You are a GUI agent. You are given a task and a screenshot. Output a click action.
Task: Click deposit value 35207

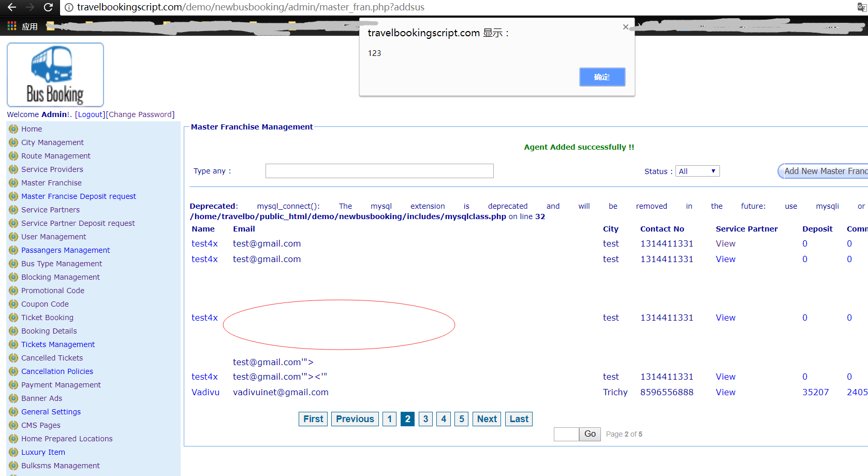click(816, 392)
